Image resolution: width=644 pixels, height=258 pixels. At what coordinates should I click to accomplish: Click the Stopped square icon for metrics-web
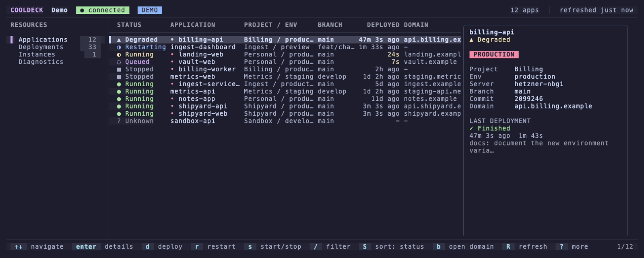pos(119,77)
